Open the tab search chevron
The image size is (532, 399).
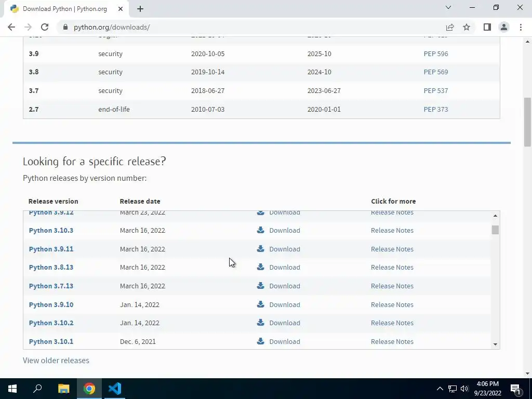coord(448,7)
